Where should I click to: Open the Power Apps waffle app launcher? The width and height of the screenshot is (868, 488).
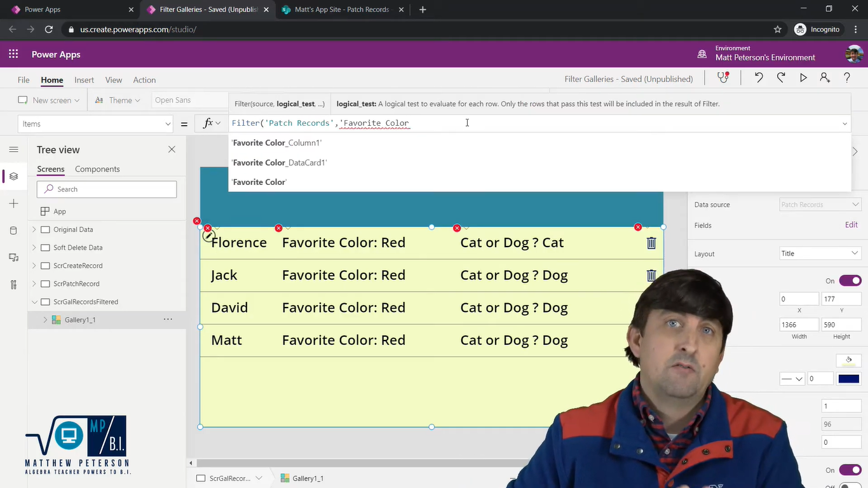(x=13, y=54)
